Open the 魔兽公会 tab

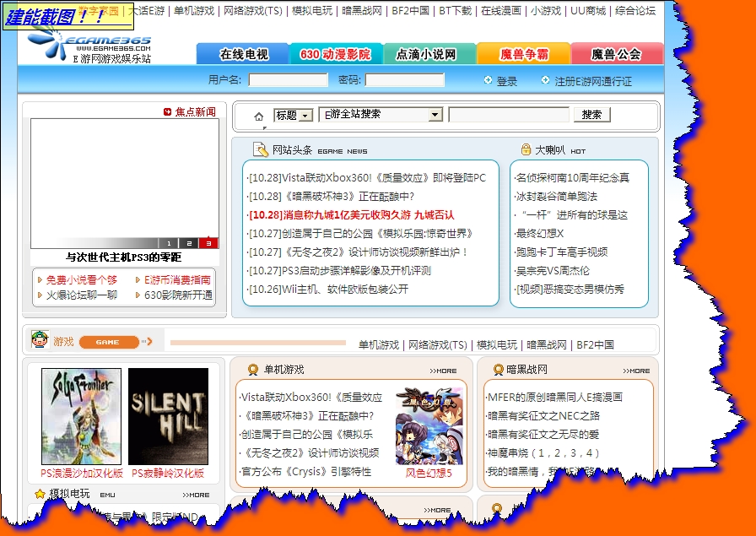[x=617, y=54]
